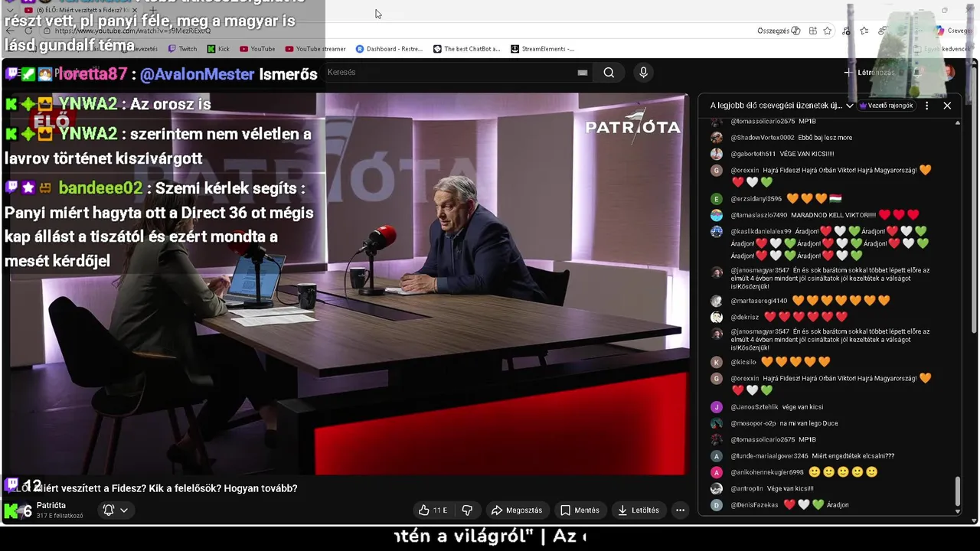This screenshot has width=980, height=551.
Task: Click the overlay mention @AvalonMester
Action: coord(197,74)
